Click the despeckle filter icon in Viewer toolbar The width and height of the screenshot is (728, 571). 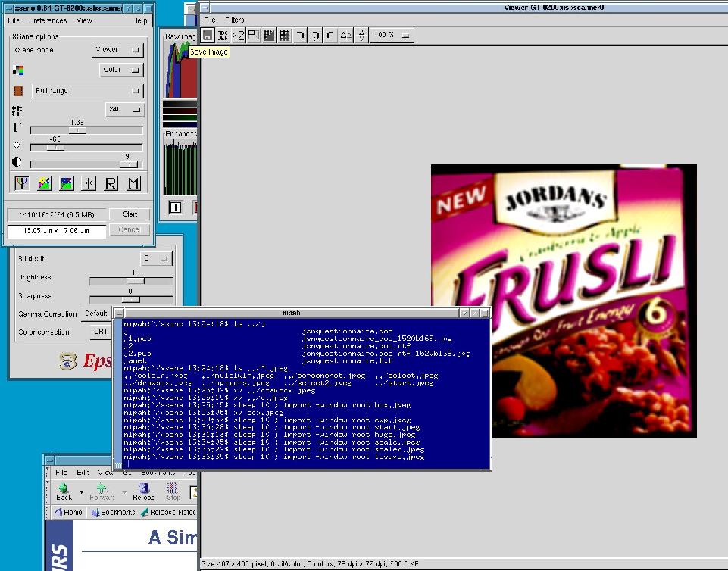[x=269, y=36]
